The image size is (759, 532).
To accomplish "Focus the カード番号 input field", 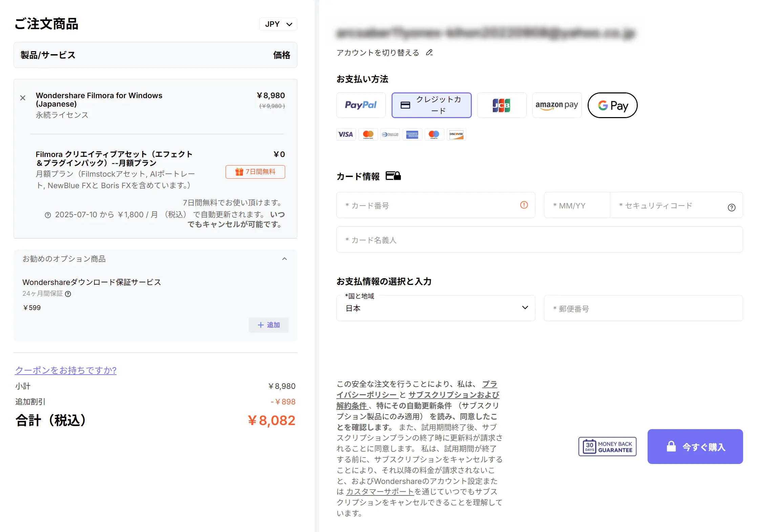I will (436, 205).
